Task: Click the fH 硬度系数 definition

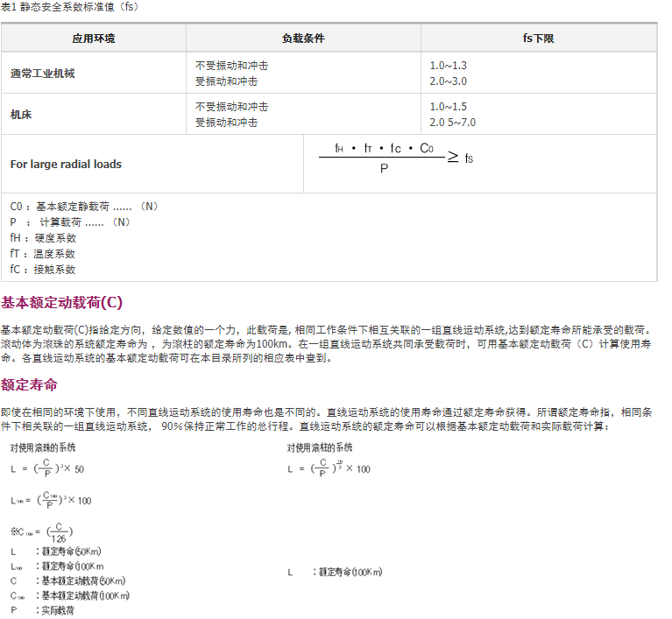Action: (x=43, y=238)
